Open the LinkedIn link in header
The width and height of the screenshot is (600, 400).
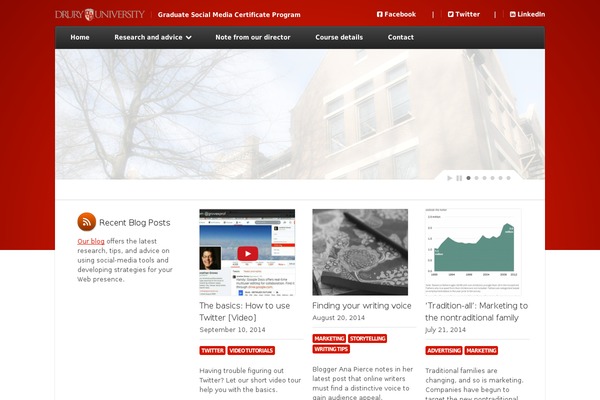[527, 14]
